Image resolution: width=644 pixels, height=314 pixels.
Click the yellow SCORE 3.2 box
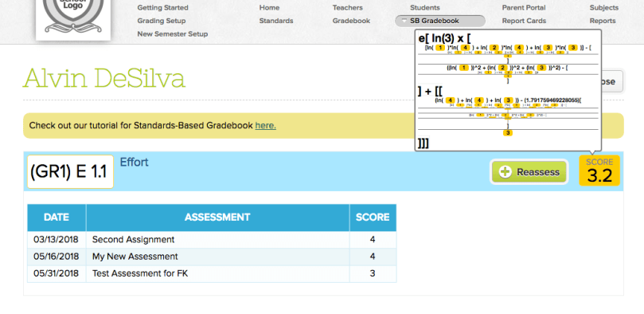click(x=599, y=171)
